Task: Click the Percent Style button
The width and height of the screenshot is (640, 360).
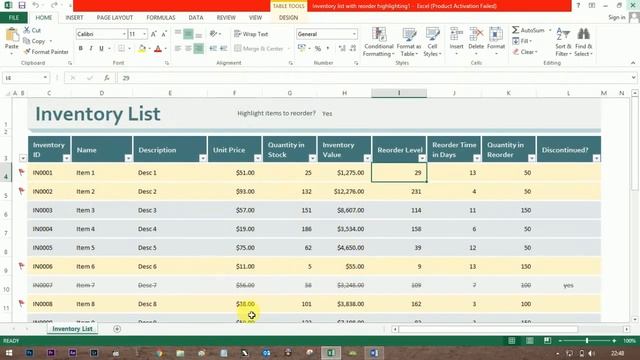Action: click(318, 49)
